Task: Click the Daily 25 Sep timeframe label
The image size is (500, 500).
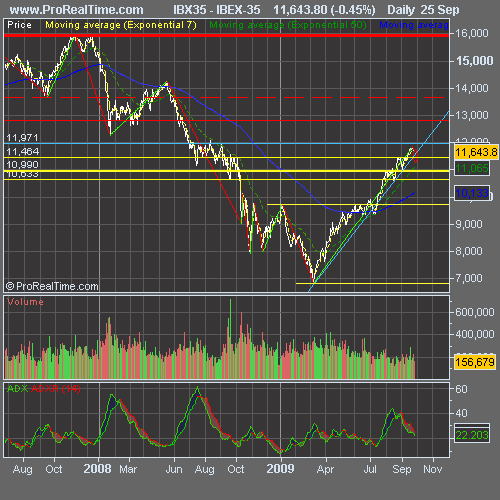Action: pos(423,10)
